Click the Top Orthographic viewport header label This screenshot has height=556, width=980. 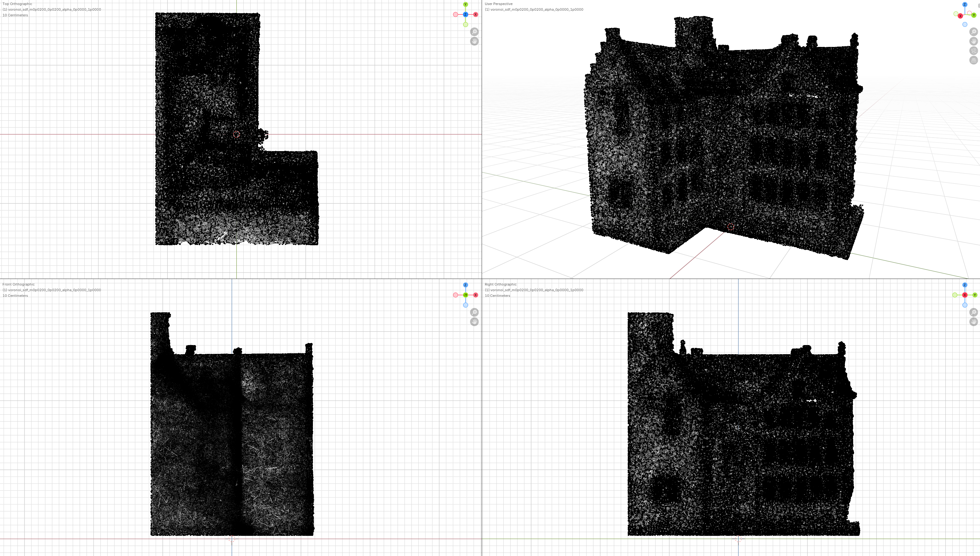17,4
